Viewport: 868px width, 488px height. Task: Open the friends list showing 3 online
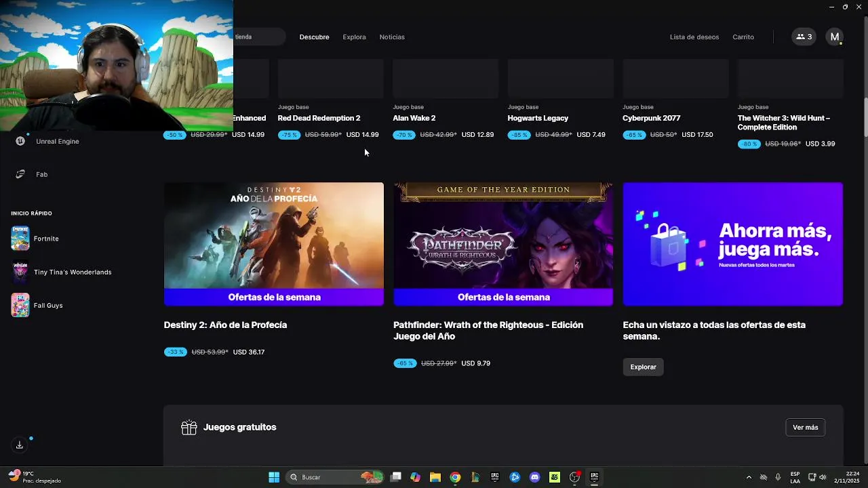click(804, 37)
